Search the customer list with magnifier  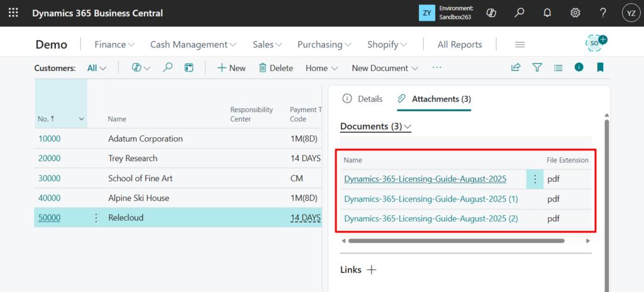point(168,67)
